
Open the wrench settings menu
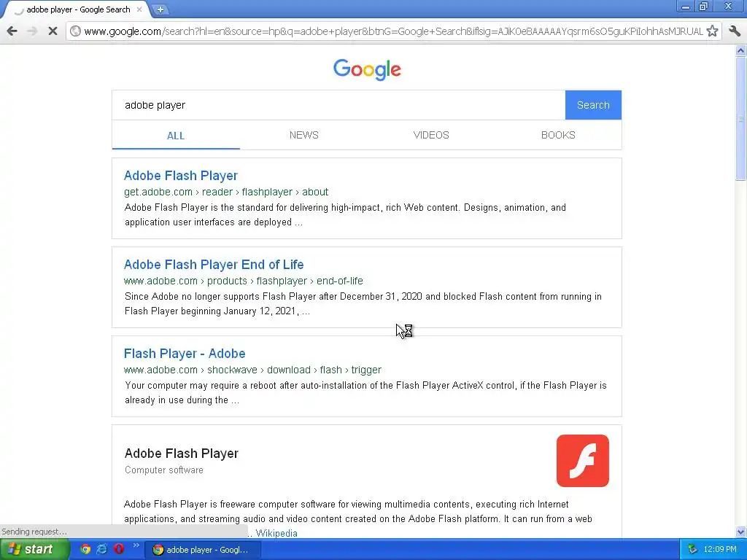coord(735,31)
